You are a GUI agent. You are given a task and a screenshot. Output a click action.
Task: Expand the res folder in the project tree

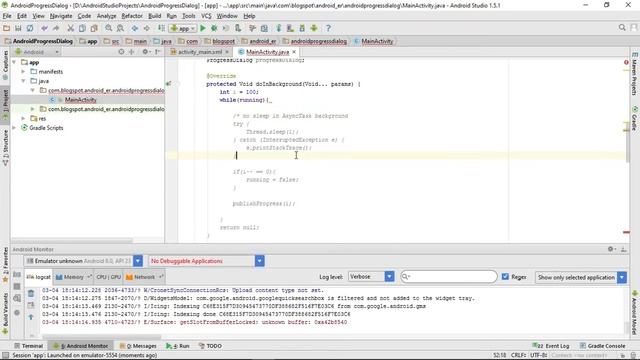tap(24, 118)
